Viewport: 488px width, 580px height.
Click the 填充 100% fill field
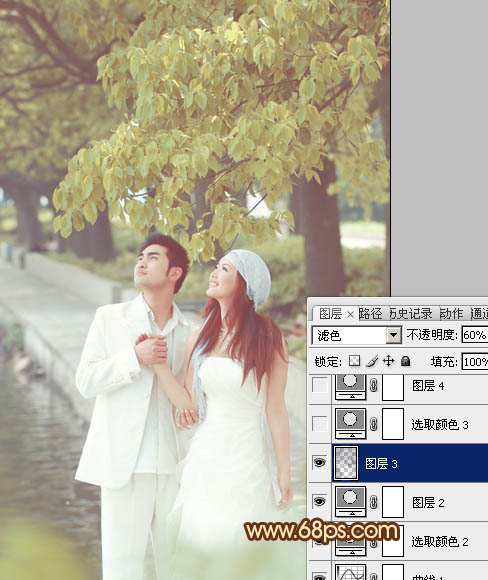(x=475, y=361)
